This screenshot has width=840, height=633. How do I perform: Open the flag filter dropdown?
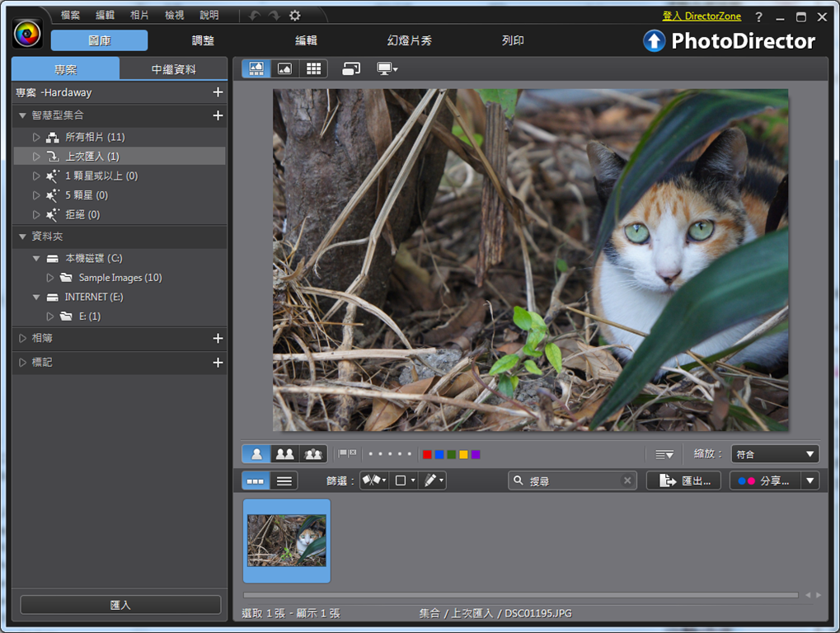(x=374, y=481)
